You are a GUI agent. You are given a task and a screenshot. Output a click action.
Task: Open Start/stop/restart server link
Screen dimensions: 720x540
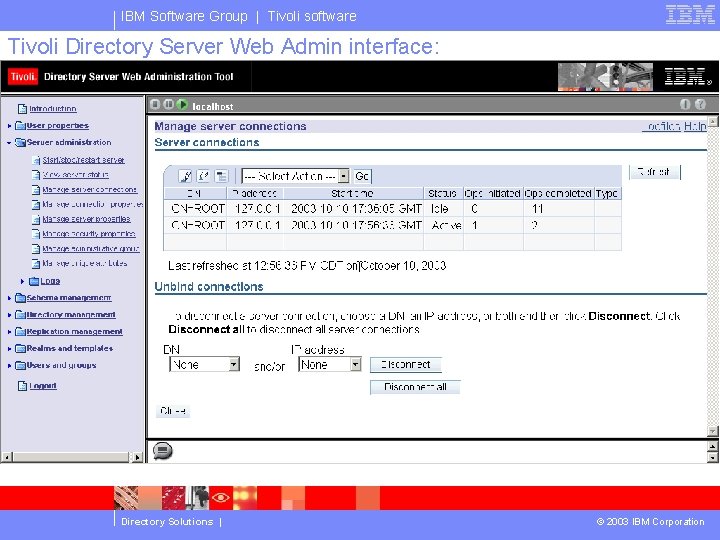84,160
